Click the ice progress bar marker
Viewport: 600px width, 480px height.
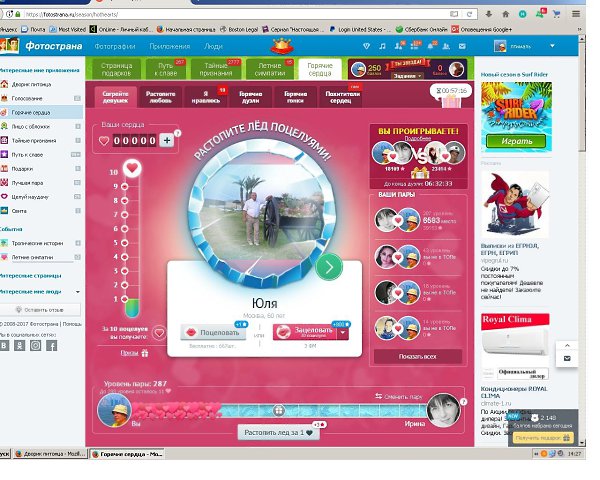point(279,411)
